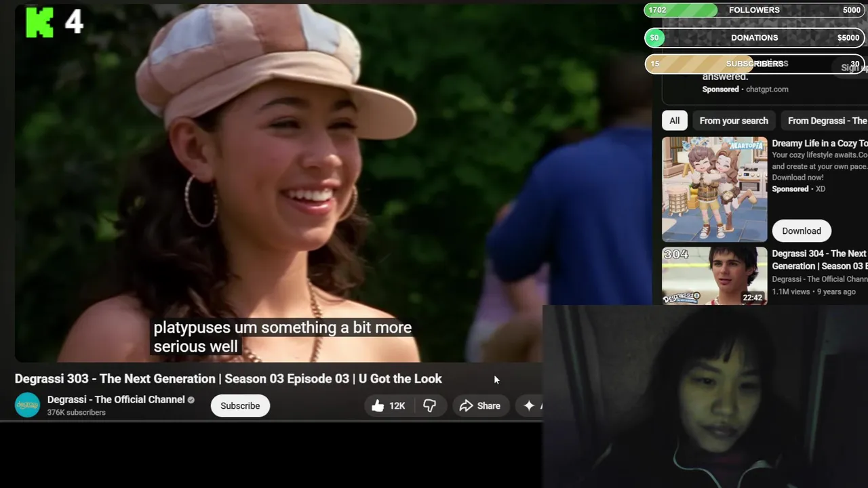This screenshot has height=488, width=868.
Task: Select the All filter chip
Action: click(675, 121)
